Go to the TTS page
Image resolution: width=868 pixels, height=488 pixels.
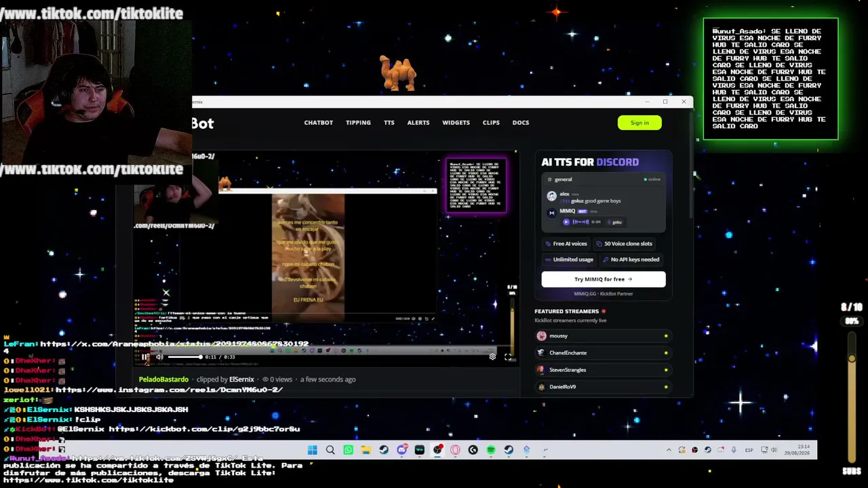click(x=389, y=123)
